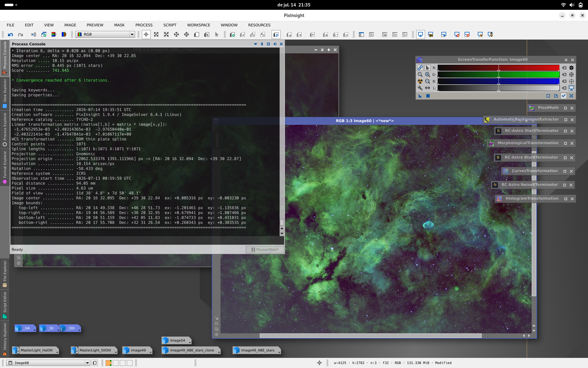
Task: Click the Image49_ABE_stars_clone icon
Action: click(x=191, y=350)
